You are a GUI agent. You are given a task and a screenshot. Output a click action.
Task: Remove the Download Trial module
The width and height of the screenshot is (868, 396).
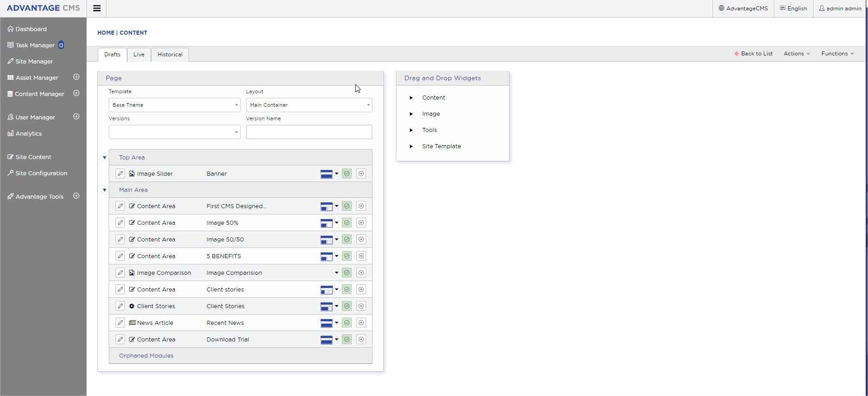(361, 339)
